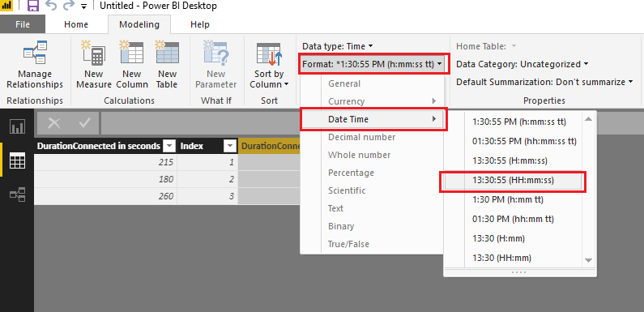Click the cell with value 260
The width and height of the screenshot is (644, 312).
pyautogui.click(x=105, y=196)
